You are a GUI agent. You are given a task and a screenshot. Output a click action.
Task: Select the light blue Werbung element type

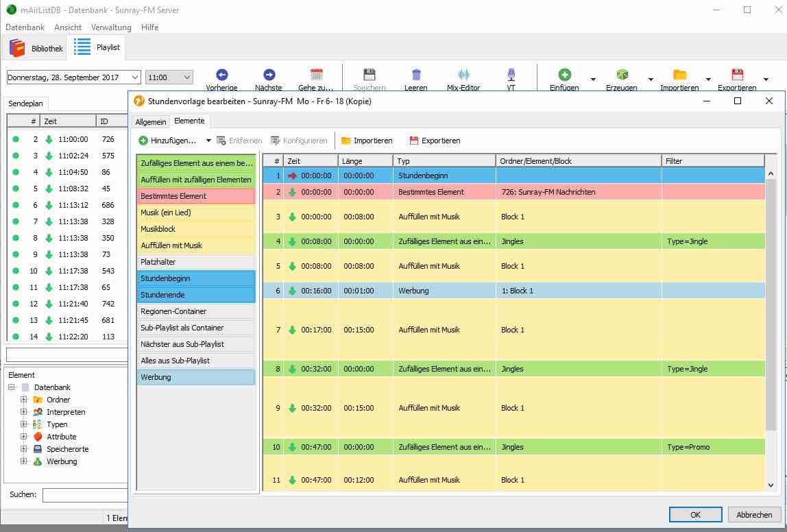point(195,377)
